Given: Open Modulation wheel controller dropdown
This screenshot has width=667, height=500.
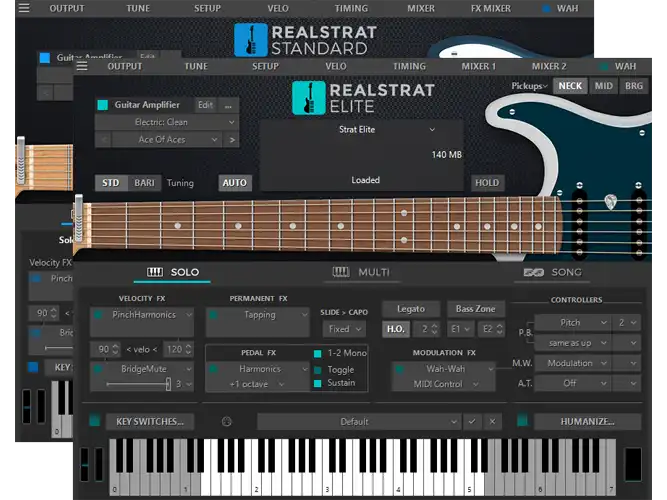Looking at the screenshot, I should (x=572, y=363).
